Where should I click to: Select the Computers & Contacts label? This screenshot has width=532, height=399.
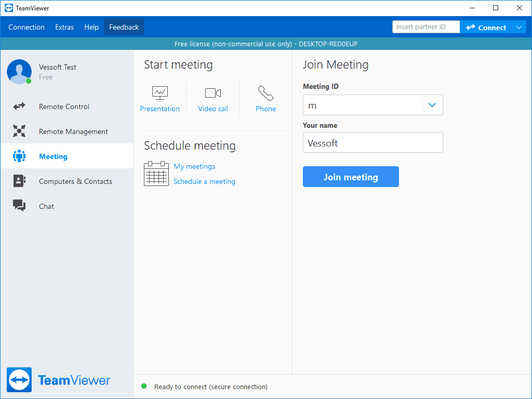(x=75, y=181)
